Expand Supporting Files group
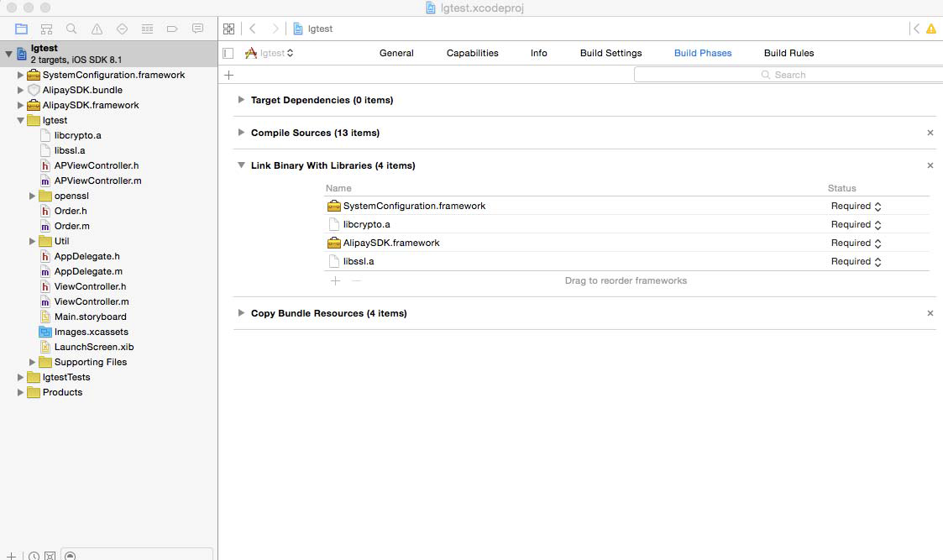This screenshot has width=943, height=560. (33, 362)
